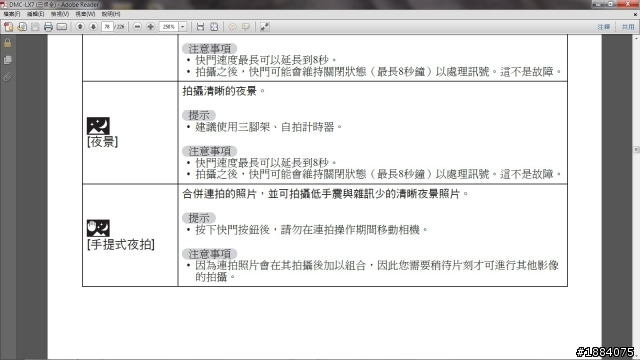Zoom in with the plus button
The height and width of the screenshot is (360, 640).
click(x=151, y=27)
